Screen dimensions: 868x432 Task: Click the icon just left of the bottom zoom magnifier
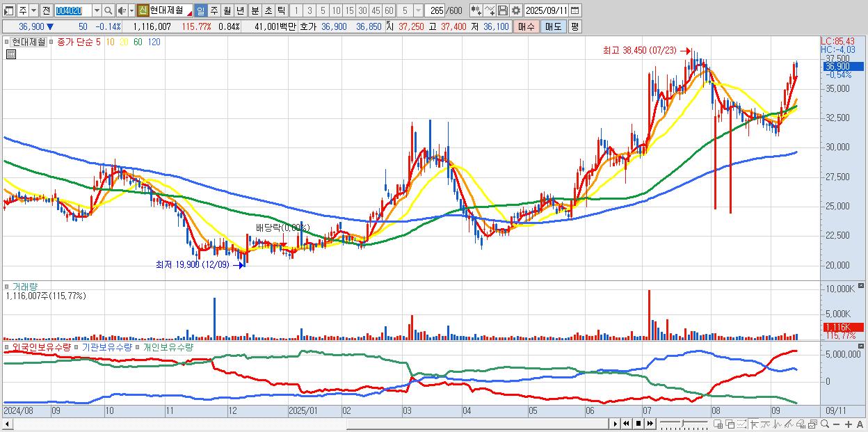[813, 424]
